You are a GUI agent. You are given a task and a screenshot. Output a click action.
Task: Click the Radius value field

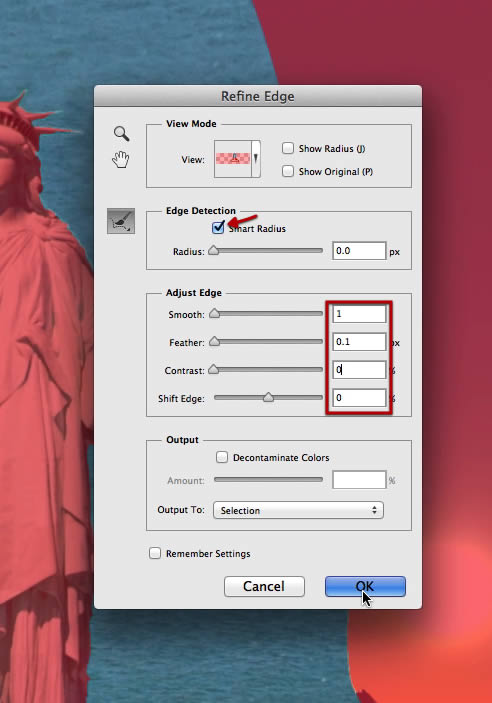[359, 251]
